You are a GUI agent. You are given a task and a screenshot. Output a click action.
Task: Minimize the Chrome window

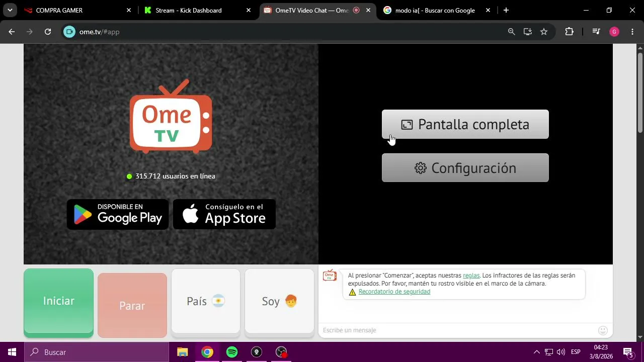[586, 10]
